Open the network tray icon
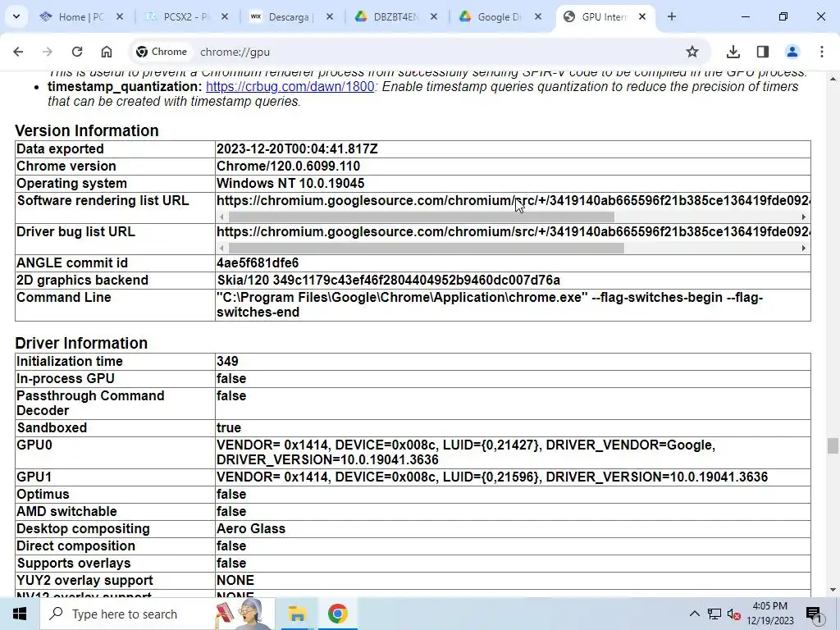Screen dimensions: 840x630 coord(714,614)
